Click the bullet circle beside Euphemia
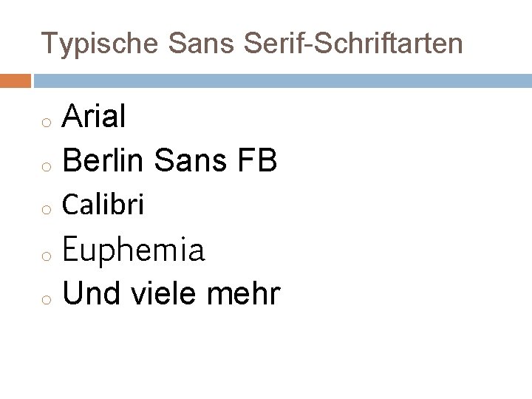This screenshot has width=532, height=399. tap(47, 256)
